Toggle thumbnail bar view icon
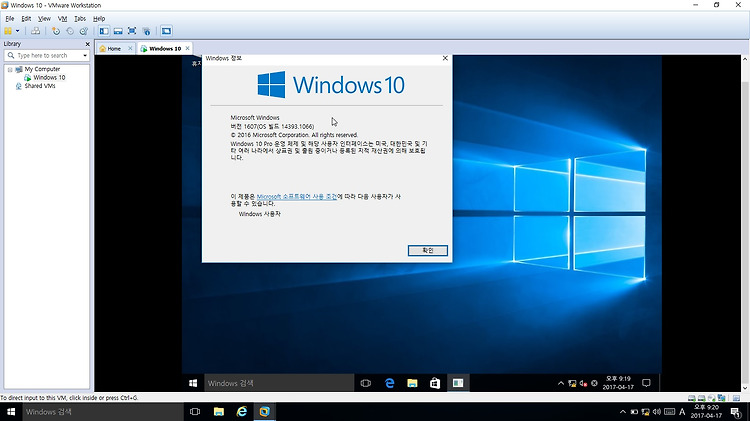Viewport: 750px width, 421px height. (x=118, y=31)
